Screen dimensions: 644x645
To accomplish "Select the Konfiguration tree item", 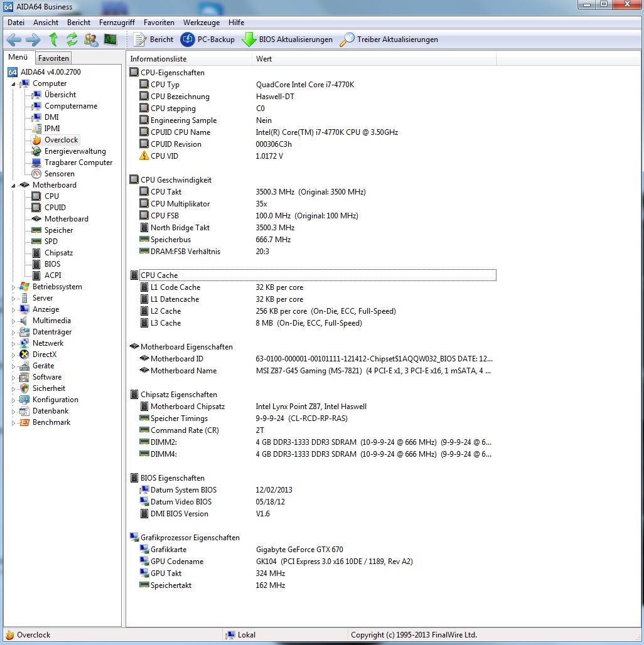I will (x=55, y=400).
